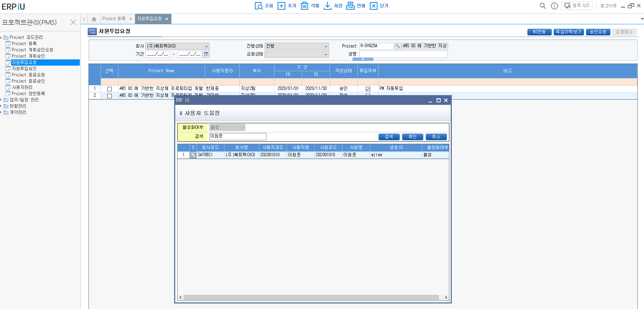This screenshot has width=644, height=309.
Task: Click the 인쇄 print icon in toolbar
Action: pos(350,6)
